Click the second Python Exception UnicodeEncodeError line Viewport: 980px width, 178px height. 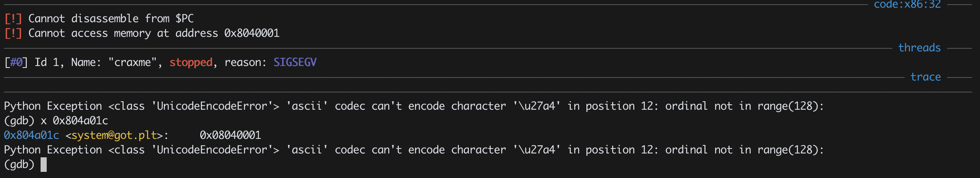click(x=414, y=150)
